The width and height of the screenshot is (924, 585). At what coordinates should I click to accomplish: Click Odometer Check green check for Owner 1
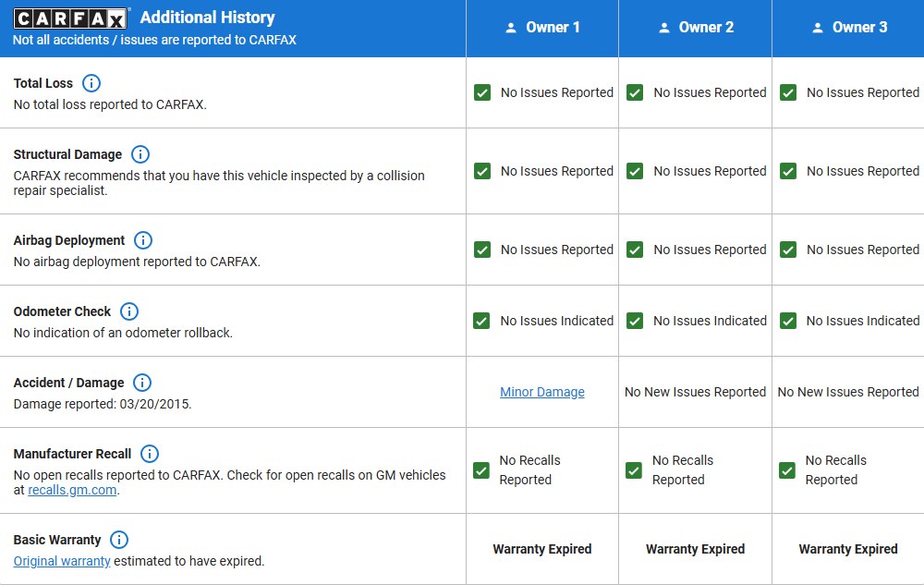pos(481,321)
